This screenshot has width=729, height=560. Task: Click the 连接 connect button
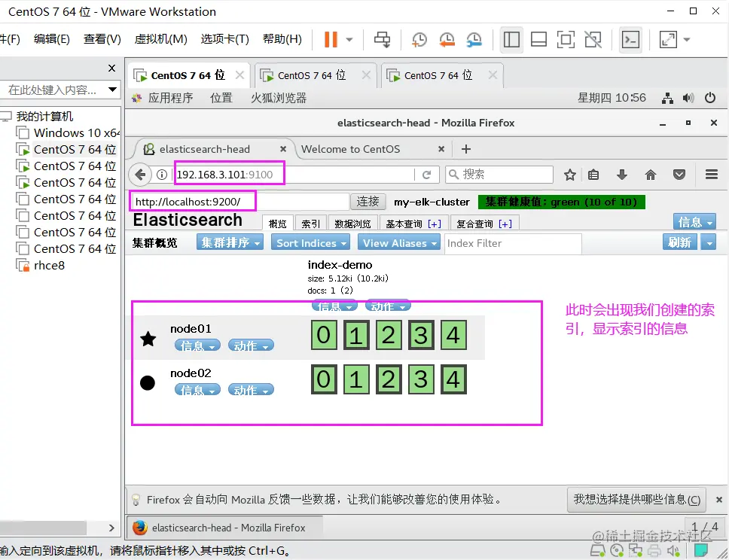tap(368, 202)
